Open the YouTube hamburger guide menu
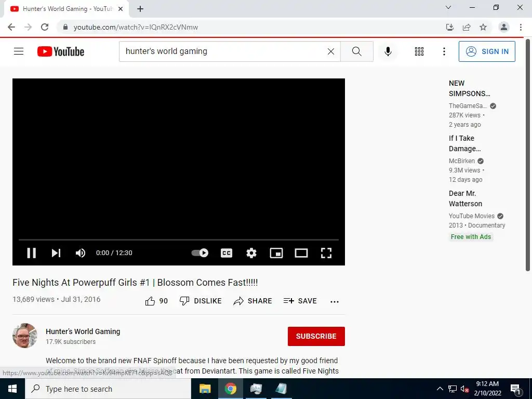Viewport: 532px width, 399px height. tap(19, 51)
